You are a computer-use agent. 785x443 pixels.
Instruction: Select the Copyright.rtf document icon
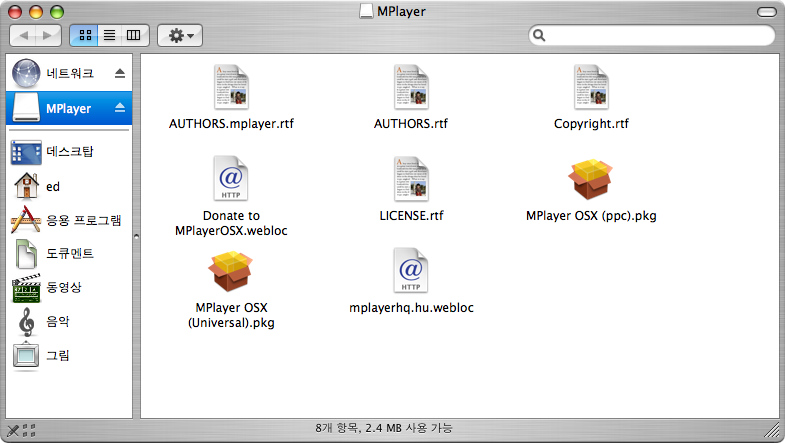coord(591,87)
